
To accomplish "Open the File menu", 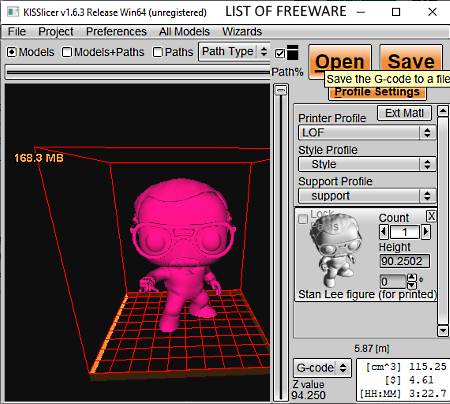I will [17, 32].
